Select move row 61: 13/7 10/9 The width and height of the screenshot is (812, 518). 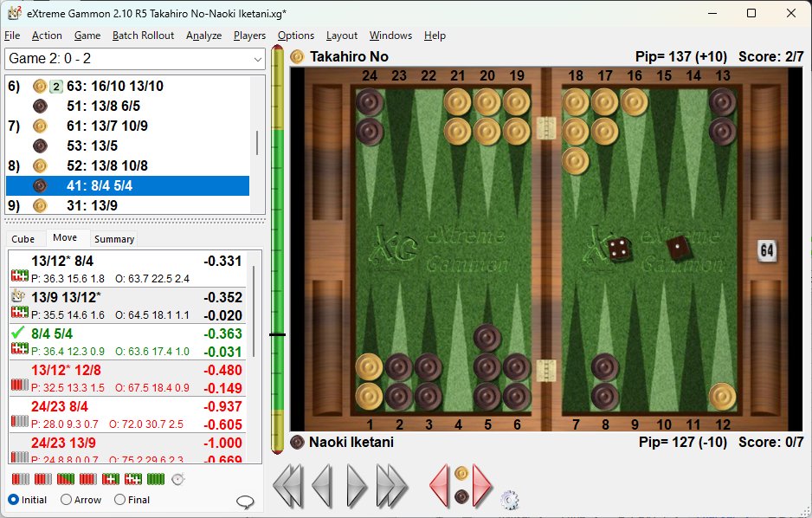[x=127, y=126]
